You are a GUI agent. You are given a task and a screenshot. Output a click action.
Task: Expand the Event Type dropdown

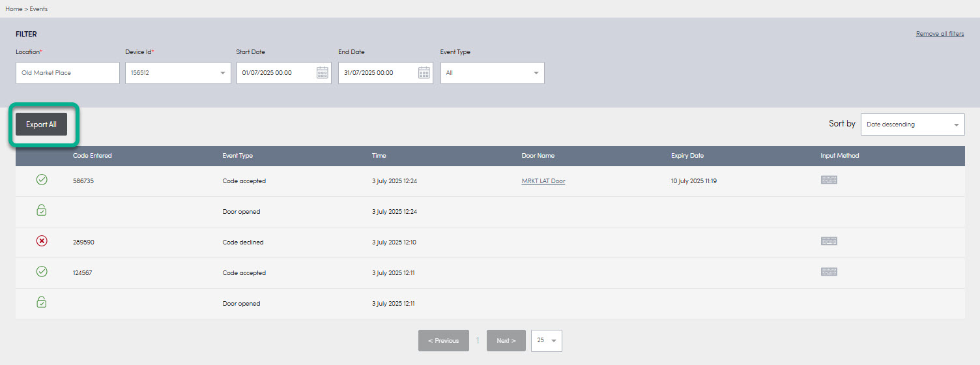(493, 73)
